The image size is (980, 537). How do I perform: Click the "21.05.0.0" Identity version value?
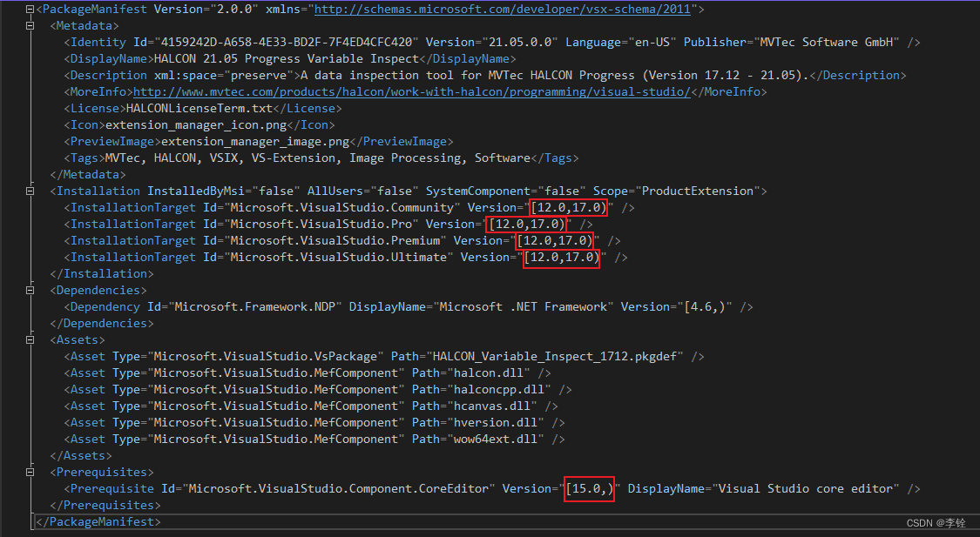[x=520, y=43]
